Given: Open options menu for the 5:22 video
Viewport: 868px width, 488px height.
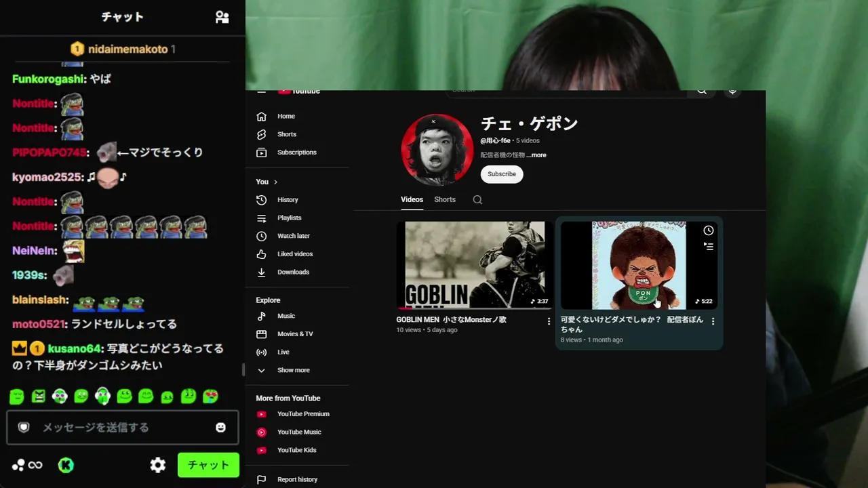Looking at the screenshot, I should (x=713, y=321).
